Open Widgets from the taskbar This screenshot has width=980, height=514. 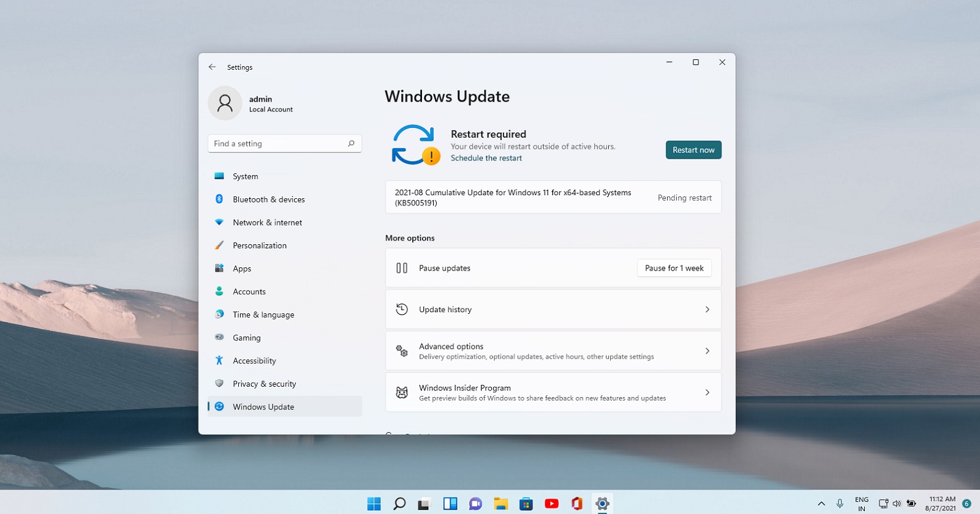click(x=450, y=504)
